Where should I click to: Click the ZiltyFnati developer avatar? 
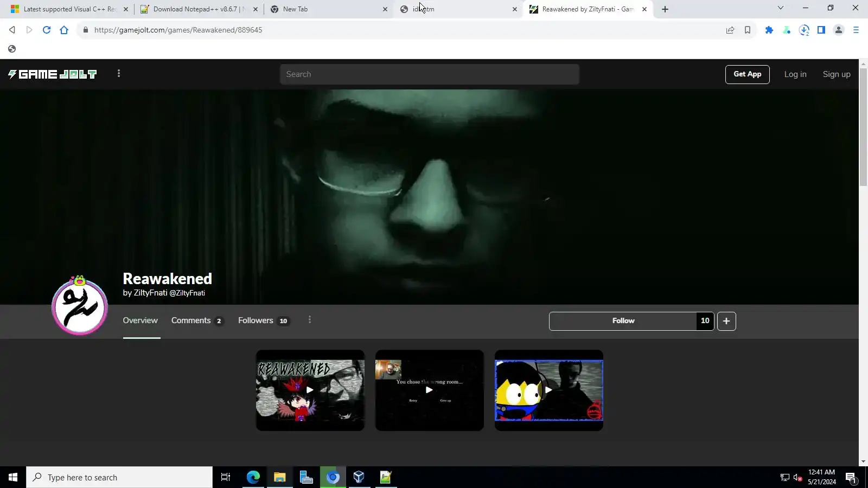pos(80,306)
